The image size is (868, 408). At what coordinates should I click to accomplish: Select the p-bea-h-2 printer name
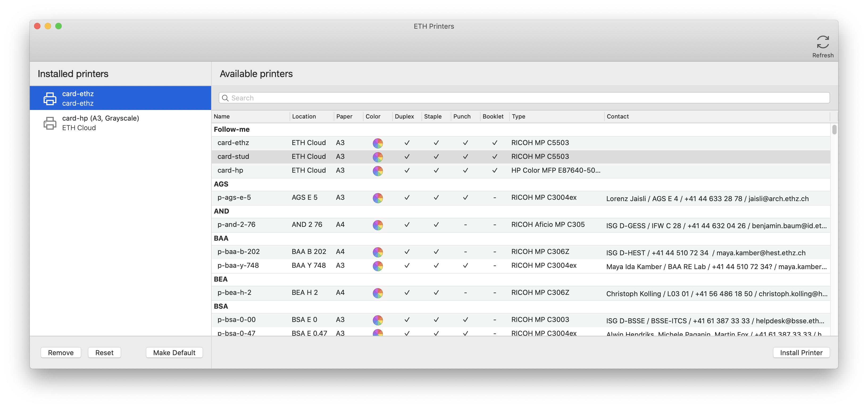click(x=234, y=292)
